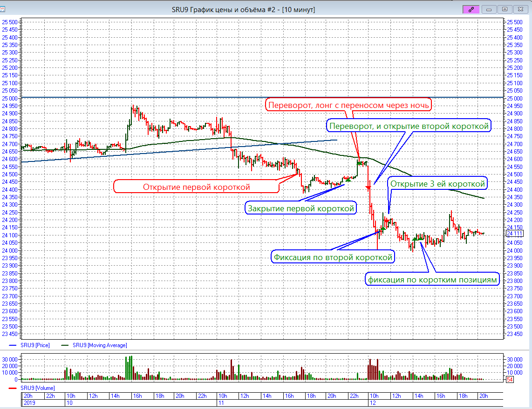Click the red line marker beside SRU9 [Volume]
The width and height of the screenshot is (532, 409).
(14, 388)
